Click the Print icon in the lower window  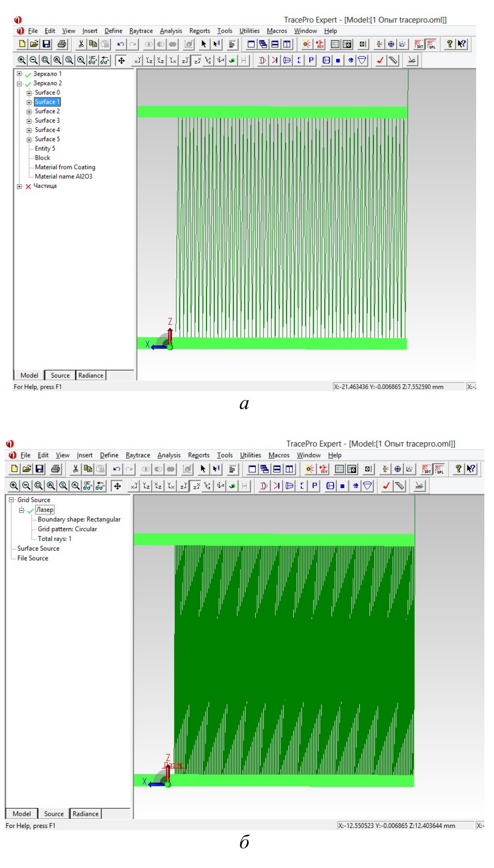click(55, 469)
